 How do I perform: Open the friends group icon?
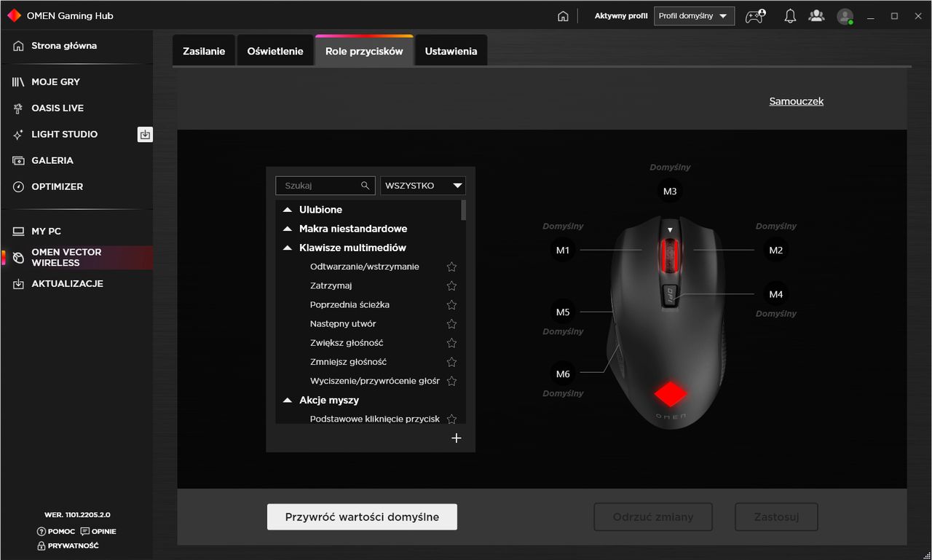(x=817, y=16)
